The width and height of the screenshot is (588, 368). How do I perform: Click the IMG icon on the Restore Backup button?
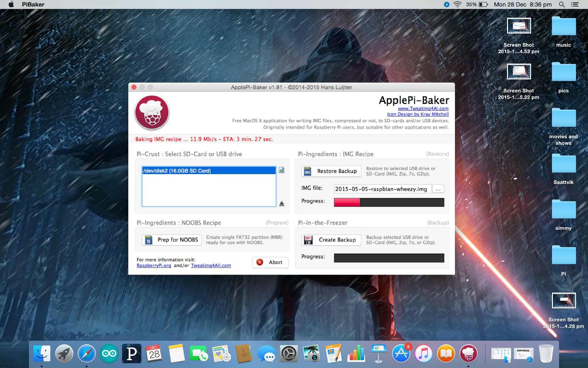(x=308, y=171)
